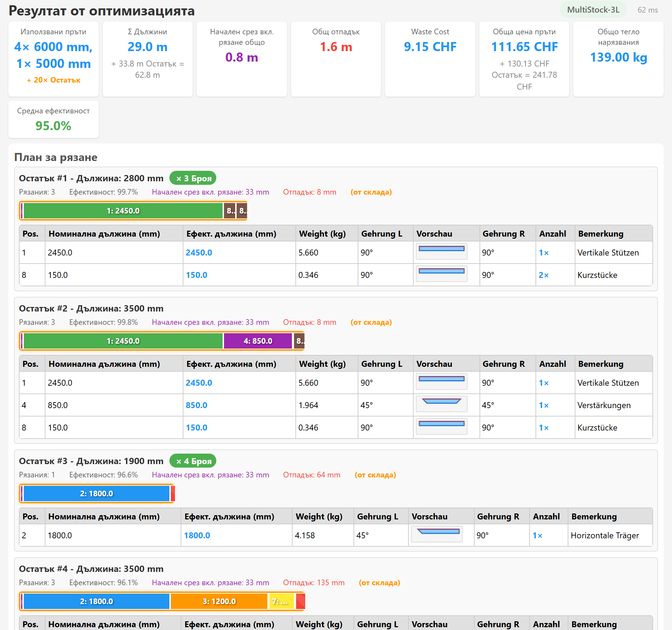Click the MultiStock-3L algorithm badge
Screen dimensions: 672x630
(593, 10)
